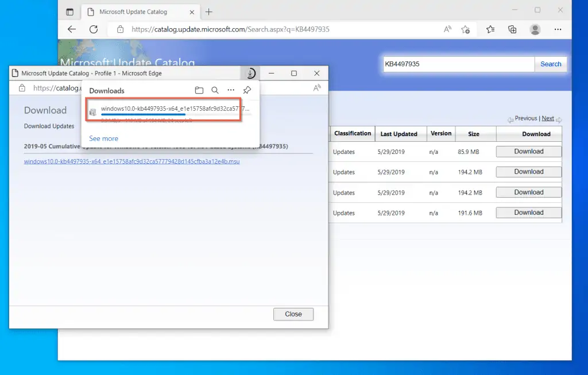Click the Read aloud icon in popup window
The width and height of the screenshot is (588, 375).
(317, 88)
